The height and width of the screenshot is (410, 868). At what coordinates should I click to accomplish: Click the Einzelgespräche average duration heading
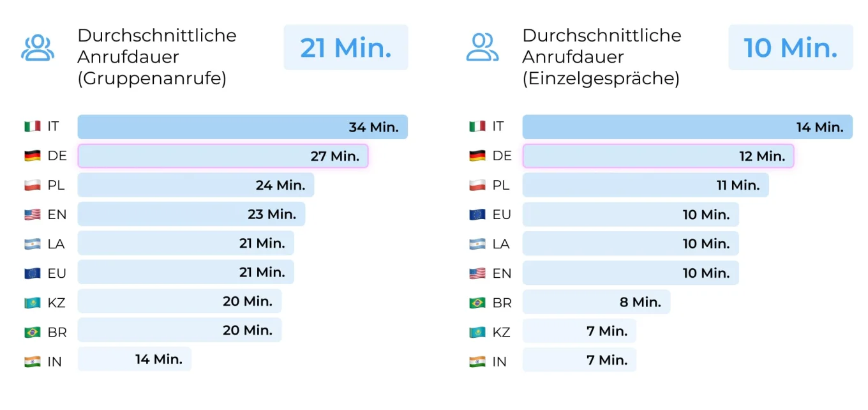pyautogui.click(x=601, y=57)
